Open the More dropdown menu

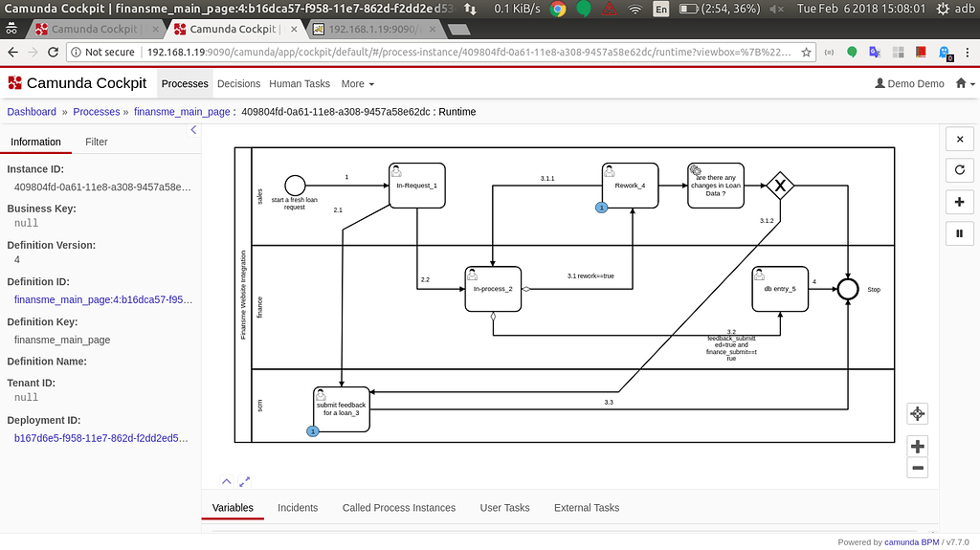click(x=357, y=84)
